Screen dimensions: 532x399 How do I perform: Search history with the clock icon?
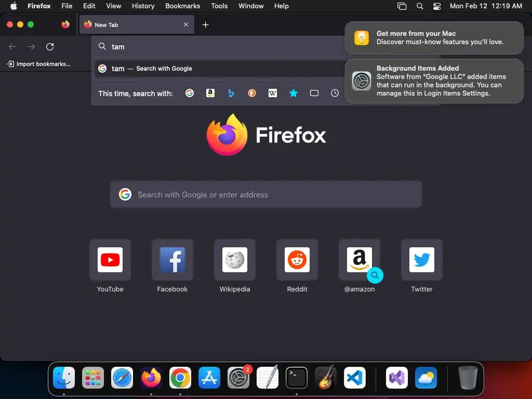pos(335,93)
